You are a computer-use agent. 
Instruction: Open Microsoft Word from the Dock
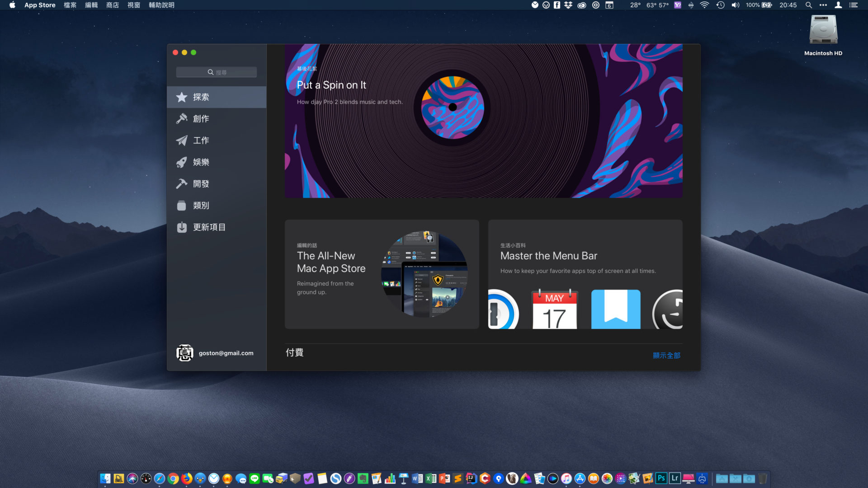pyautogui.click(x=417, y=479)
